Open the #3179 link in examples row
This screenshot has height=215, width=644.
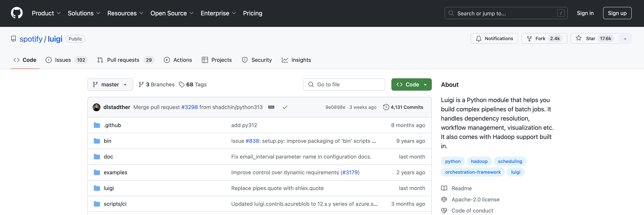[350, 173]
